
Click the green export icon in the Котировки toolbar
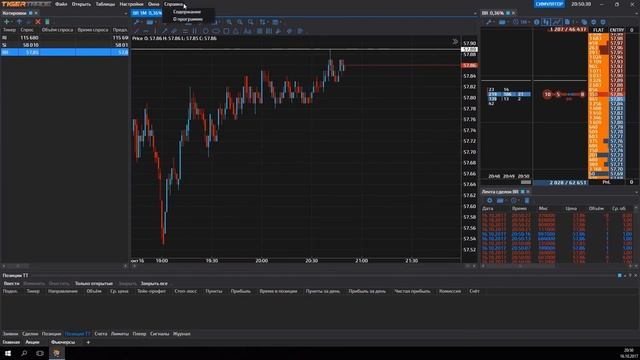click(47, 22)
